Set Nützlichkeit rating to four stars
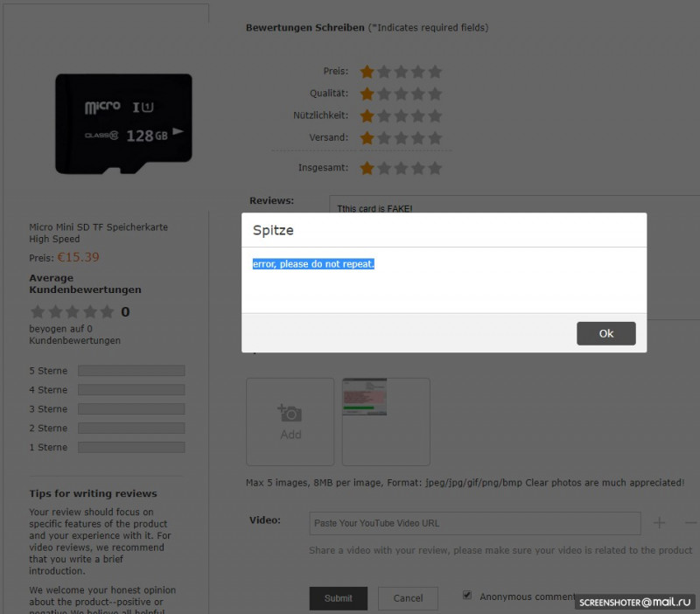 point(418,115)
